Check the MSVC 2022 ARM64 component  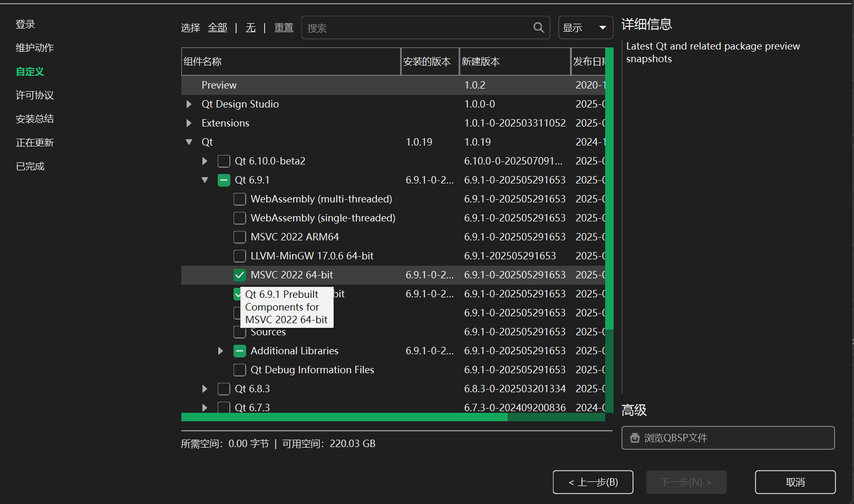click(x=239, y=237)
